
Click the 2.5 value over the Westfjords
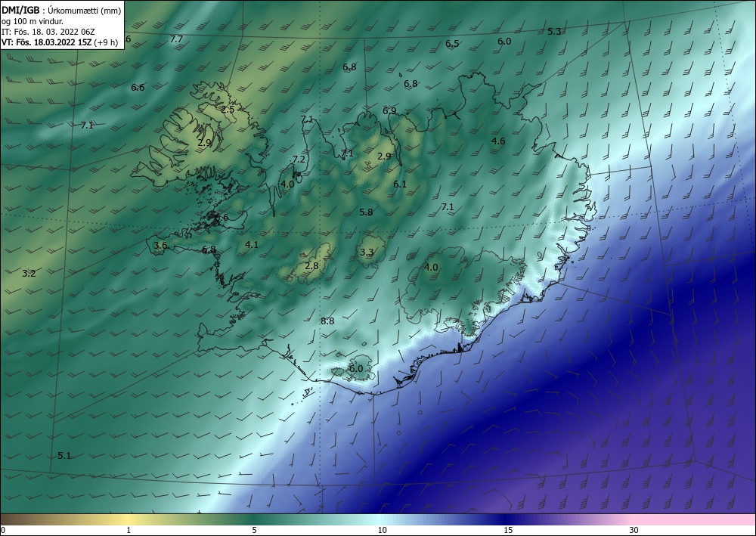pos(228,110)
